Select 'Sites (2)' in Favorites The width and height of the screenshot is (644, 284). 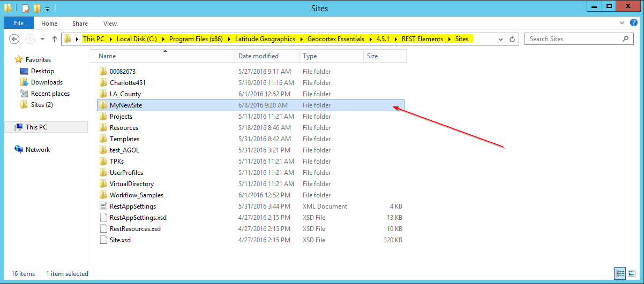point(42,105)
